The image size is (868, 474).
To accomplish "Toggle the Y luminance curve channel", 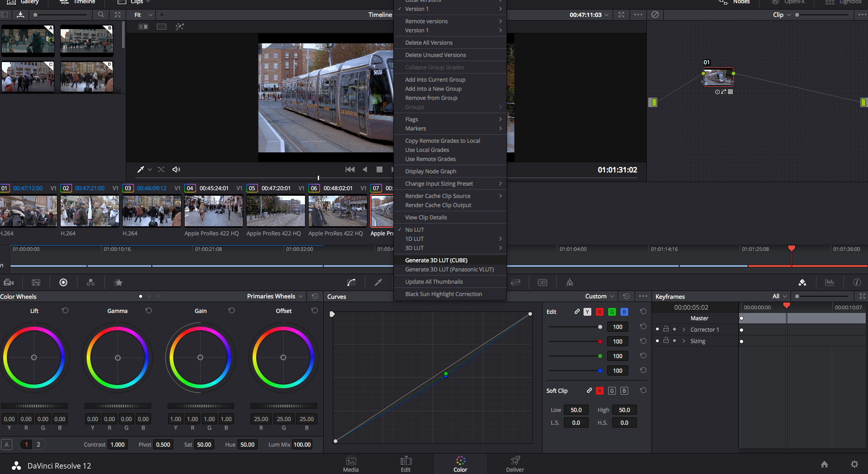I will (587, 312).
